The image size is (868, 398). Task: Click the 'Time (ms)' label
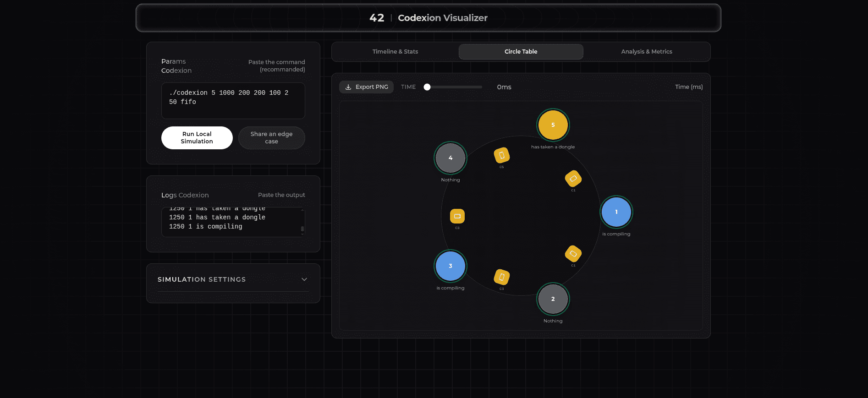(689, 87)
